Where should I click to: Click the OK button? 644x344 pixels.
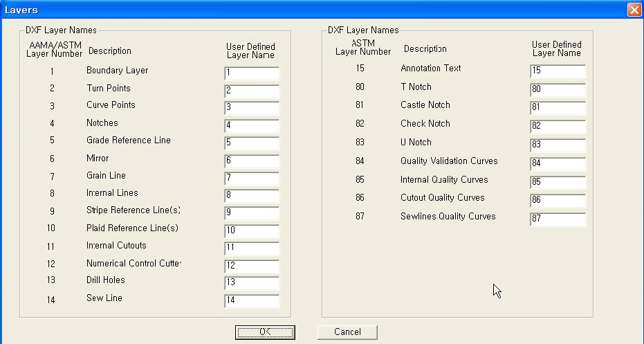[265, 332]
